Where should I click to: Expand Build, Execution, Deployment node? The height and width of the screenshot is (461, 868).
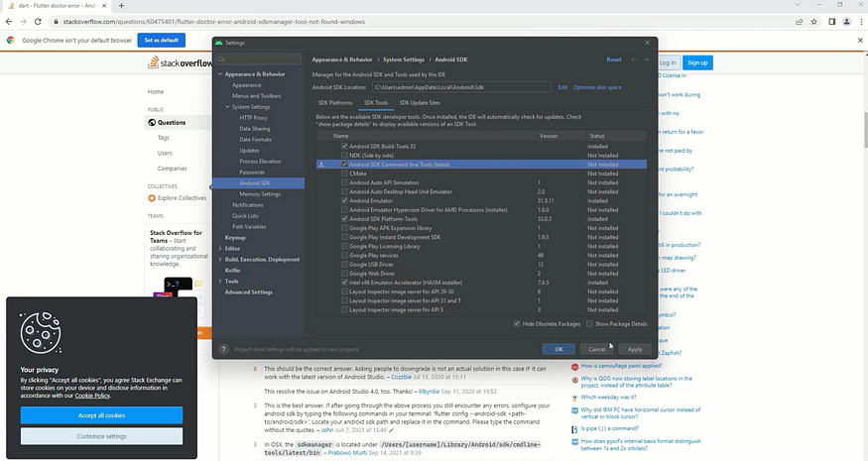click(x=220, y=260)
